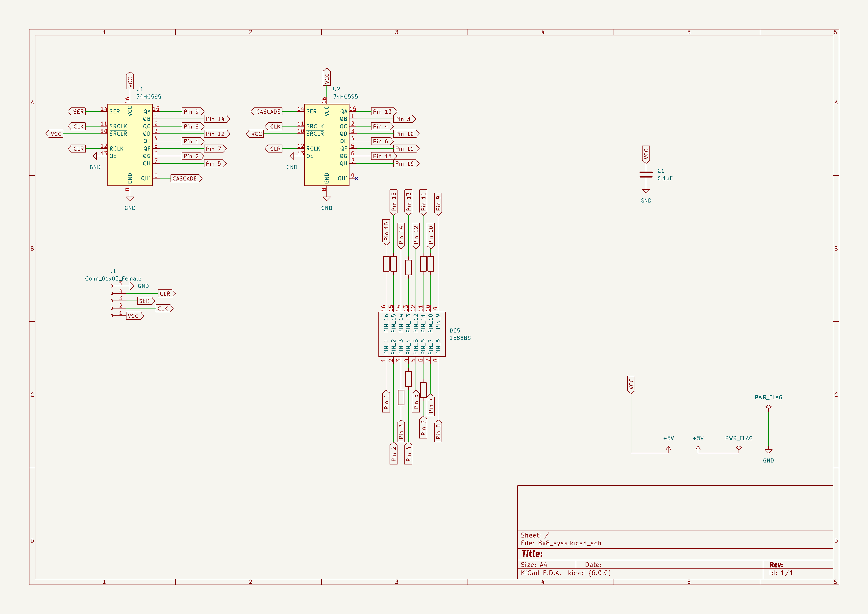868x614 pixels.
Task: Select the Pin 9 label at U1 QA output
Action: [192, 111]
